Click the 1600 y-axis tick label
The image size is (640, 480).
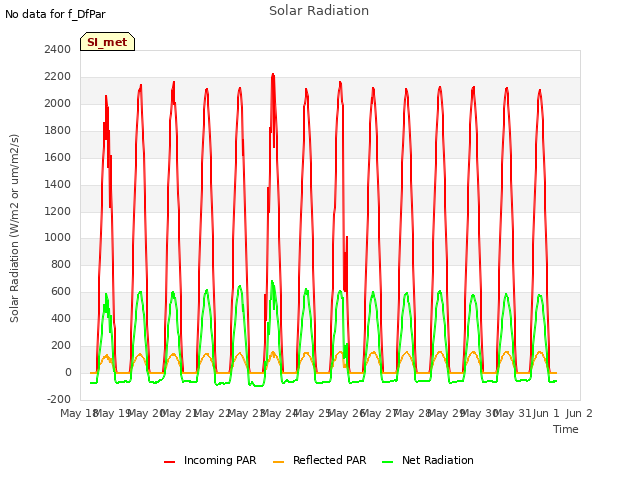[58, 157]
